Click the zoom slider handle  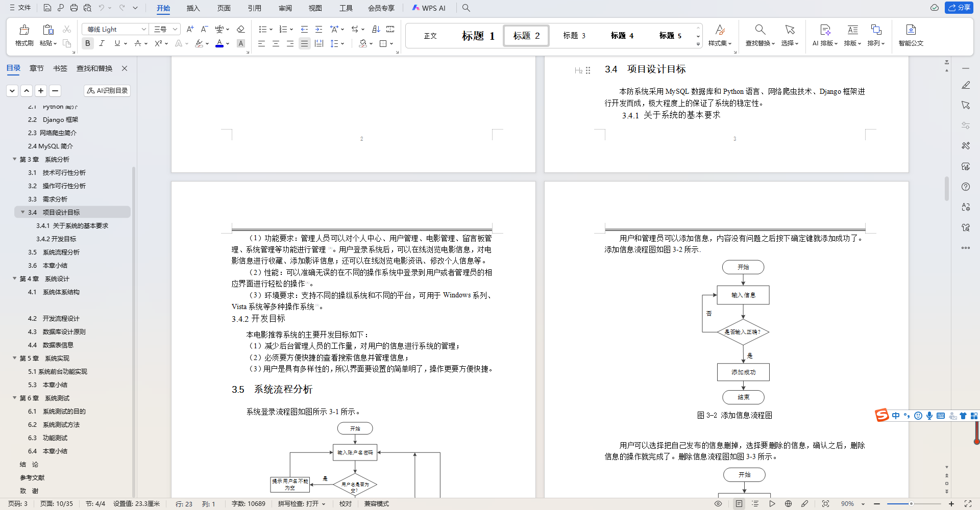pyautogui.click(x=911, y=504)
